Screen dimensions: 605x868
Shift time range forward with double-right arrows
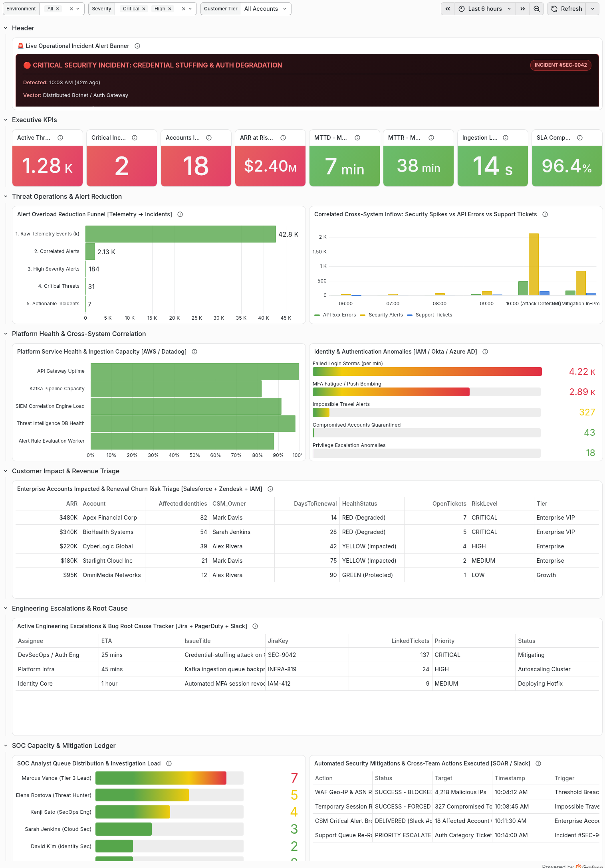coord(522,9)
